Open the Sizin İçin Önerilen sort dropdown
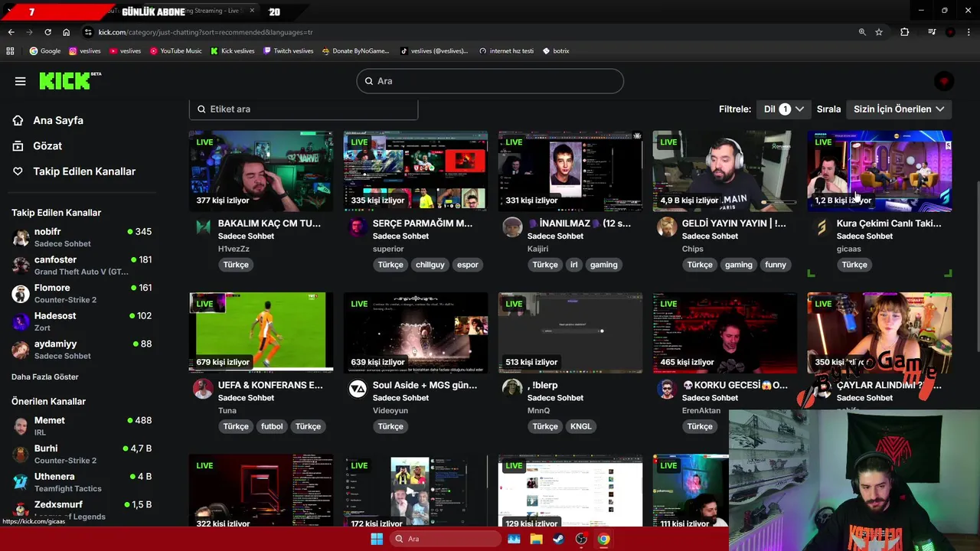This screenshot has height=551, width=980. (x=899, y=109)
